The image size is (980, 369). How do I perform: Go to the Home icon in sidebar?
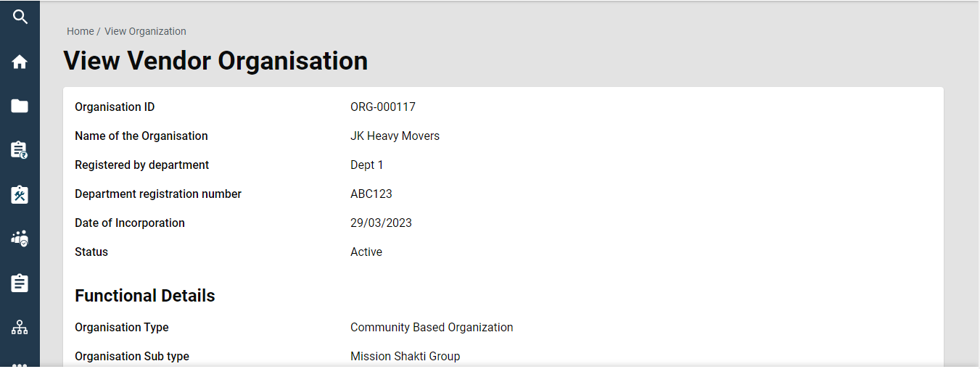[20, 62]
